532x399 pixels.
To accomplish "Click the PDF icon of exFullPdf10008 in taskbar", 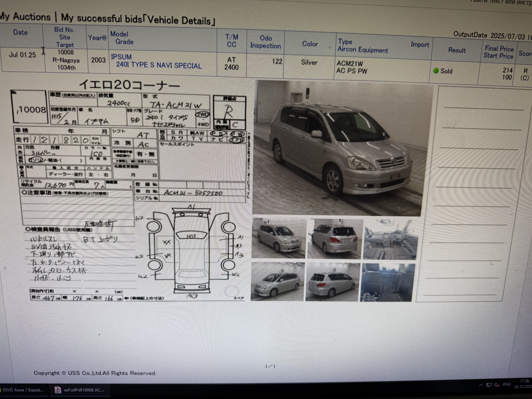I will tap(58, 390).
